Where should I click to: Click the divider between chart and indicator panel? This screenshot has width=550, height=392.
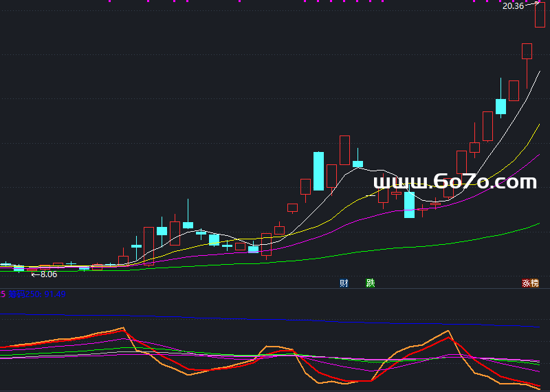(x=275, y=289)
